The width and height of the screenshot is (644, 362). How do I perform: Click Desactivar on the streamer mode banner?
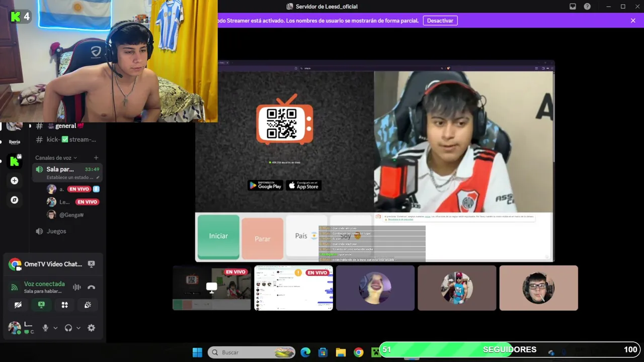(440, 21)
